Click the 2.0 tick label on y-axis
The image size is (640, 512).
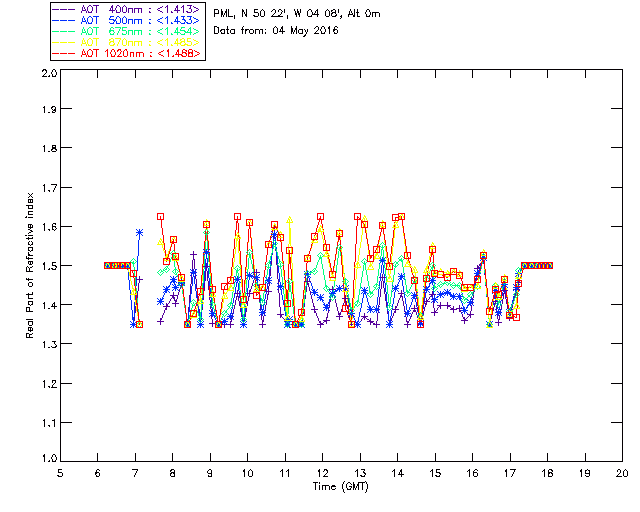[x=49, y=73]
